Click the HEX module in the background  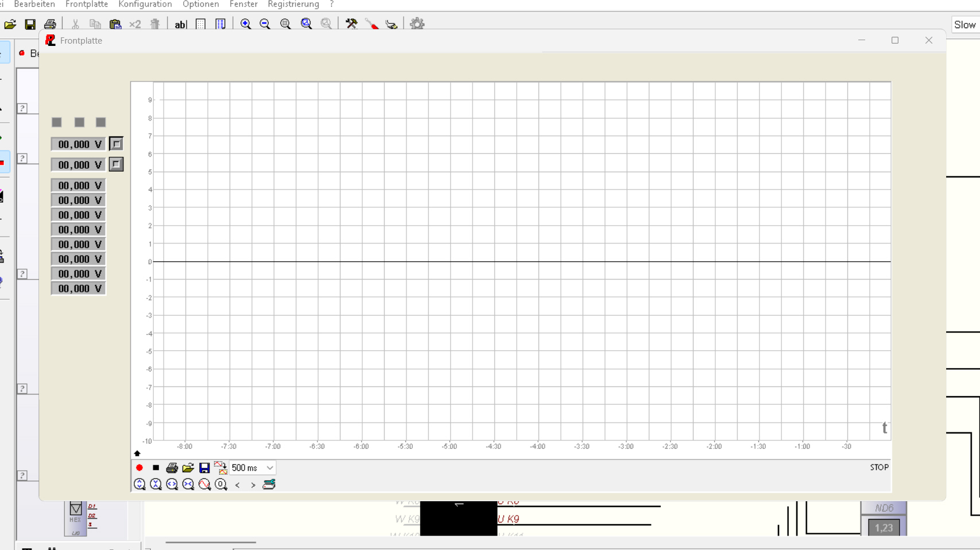76,518
